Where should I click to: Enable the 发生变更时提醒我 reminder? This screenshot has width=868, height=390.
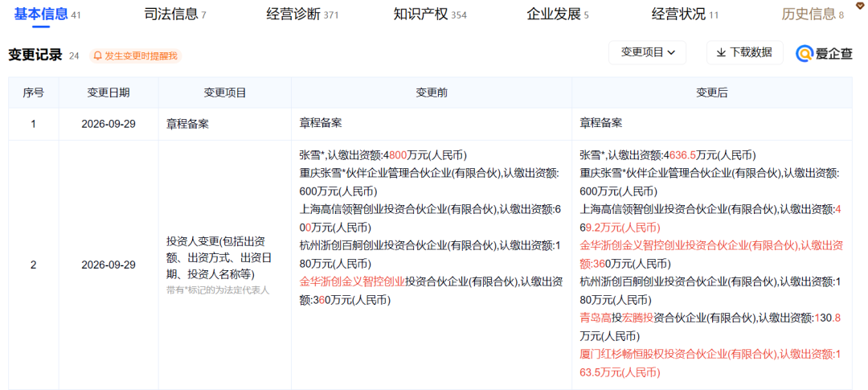[136, 55]
